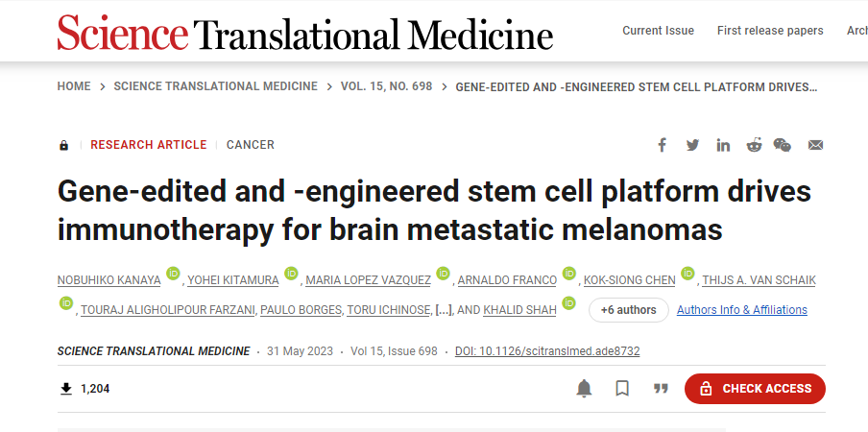The width and height of the screenshot is (868, 432).
Task: Email this article using envelope icon
Action: pos(815,145)
